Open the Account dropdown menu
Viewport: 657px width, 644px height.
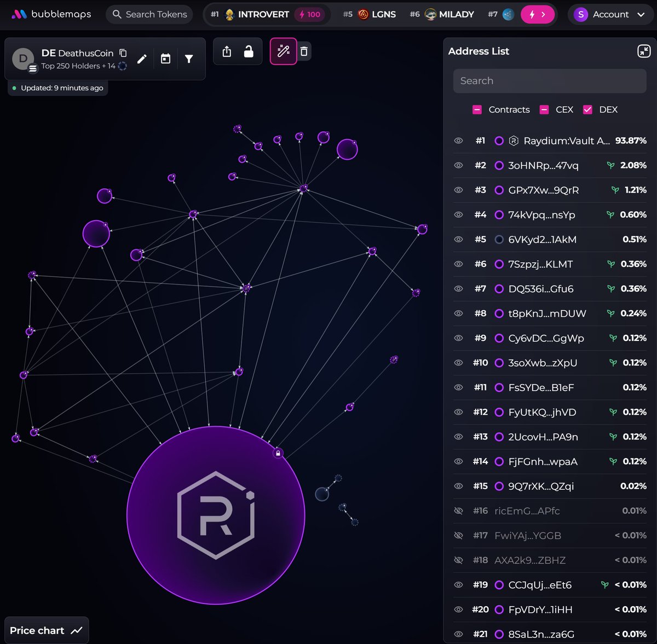(611, 14)
